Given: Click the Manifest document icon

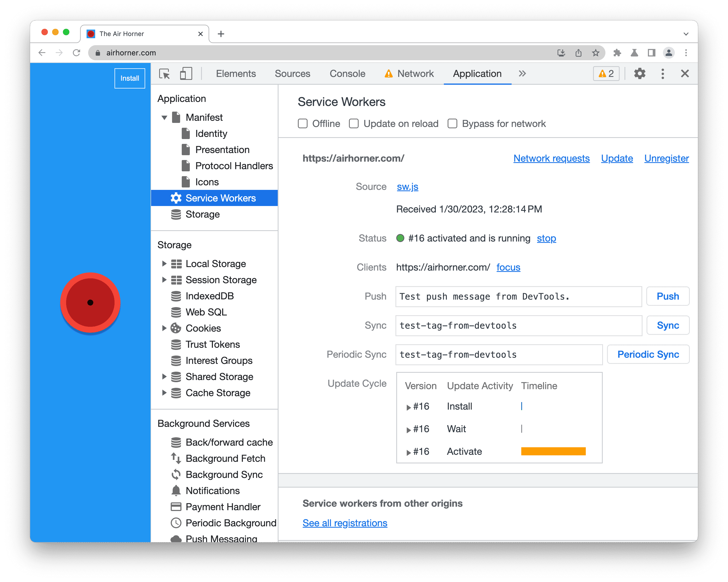Looking at the screenshot, I should [x=177, y=117].
